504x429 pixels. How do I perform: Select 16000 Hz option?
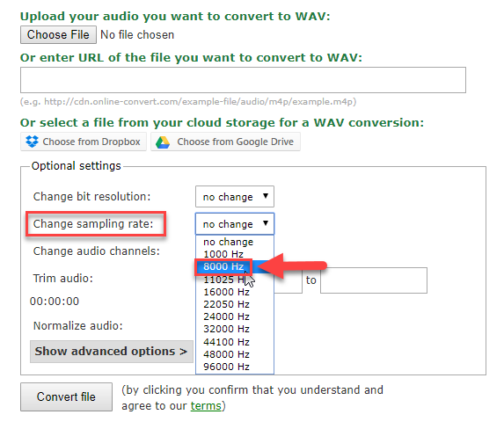[235, 292]
